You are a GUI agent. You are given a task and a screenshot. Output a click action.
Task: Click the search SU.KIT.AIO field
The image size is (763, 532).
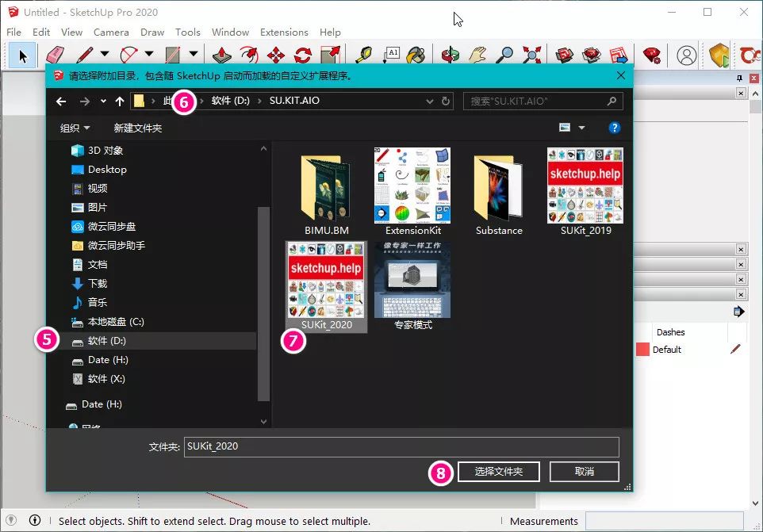point(543,101)
